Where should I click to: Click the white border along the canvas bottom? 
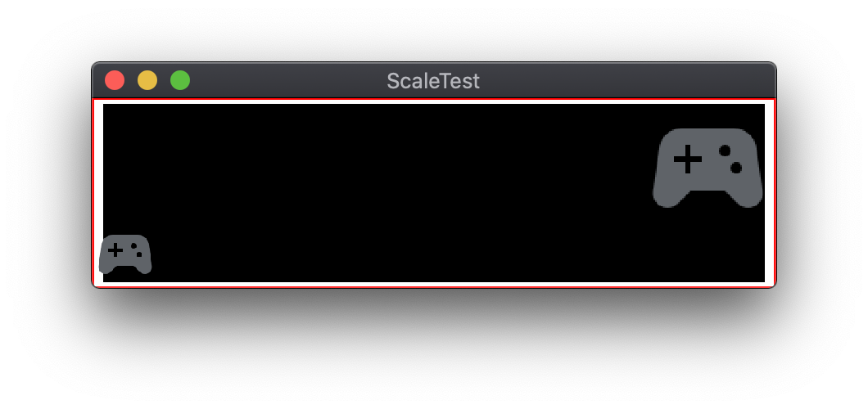coord(434,283)
